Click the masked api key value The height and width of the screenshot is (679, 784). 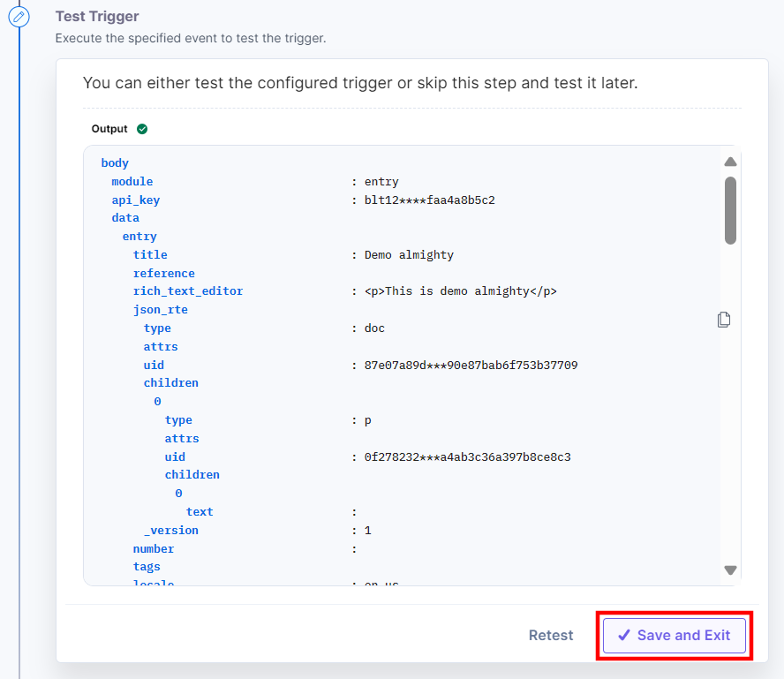pyautogui.click(x=430, y=200)
